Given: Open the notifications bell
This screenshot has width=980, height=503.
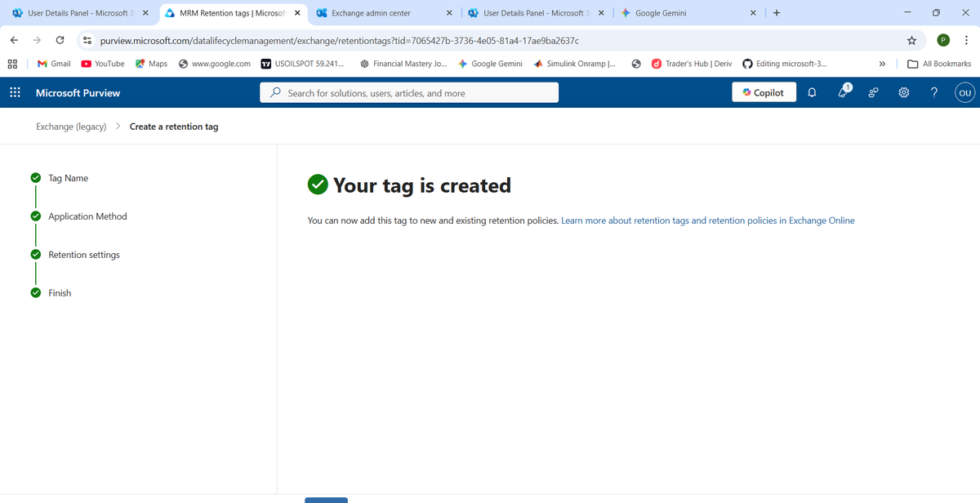Looking at the screenshot, I should tap(812, 93).
